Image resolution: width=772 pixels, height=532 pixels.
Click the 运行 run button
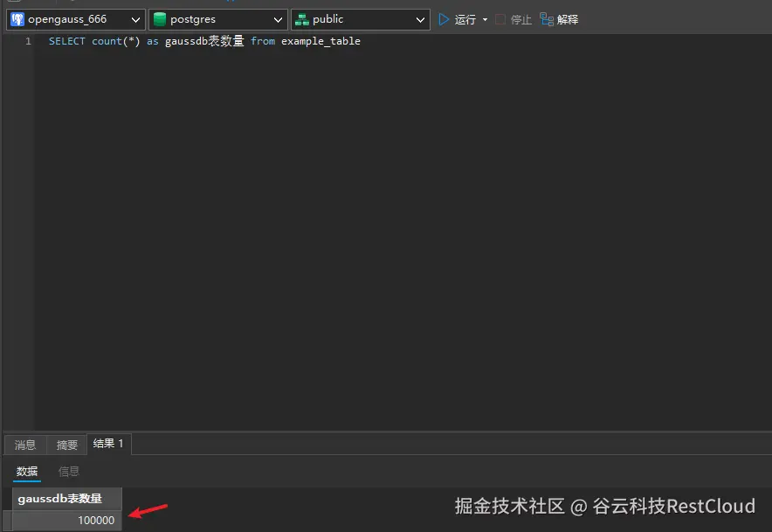(x=458, y=20)
